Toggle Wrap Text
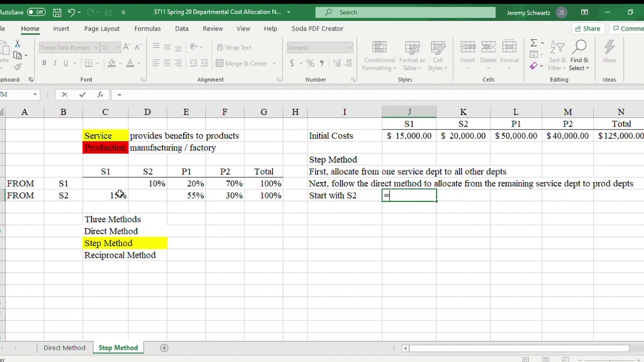This screenshot has width=644, height=362. click(234, 47)
